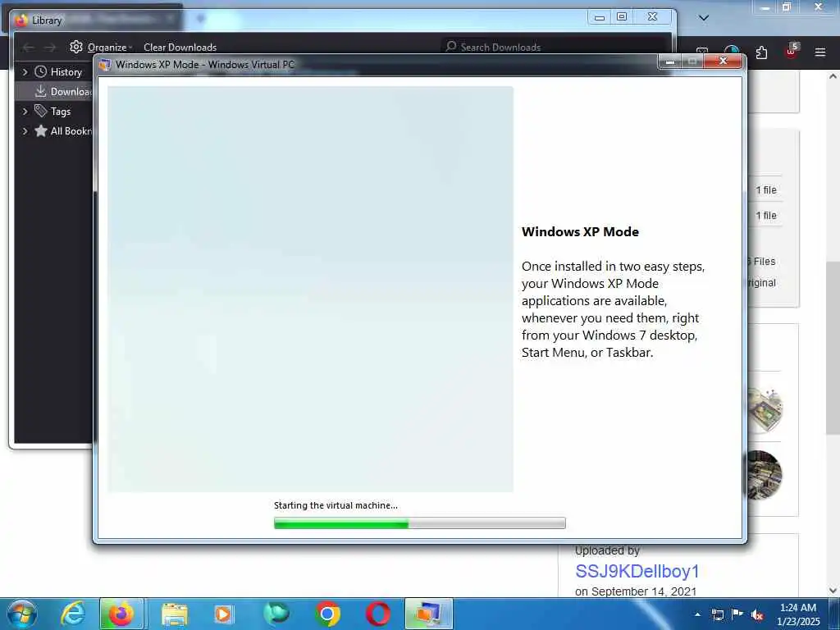Viewport: 840px width, 630px height.
Task: Click lower circular thumbnail on webpage
Action: [x=763, y=475]
